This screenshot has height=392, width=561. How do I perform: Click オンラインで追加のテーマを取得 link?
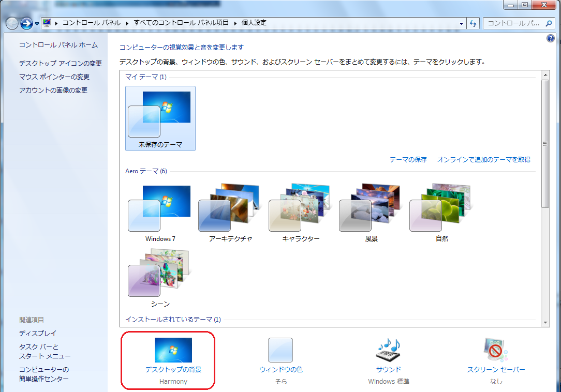click(x=484, y=159)
